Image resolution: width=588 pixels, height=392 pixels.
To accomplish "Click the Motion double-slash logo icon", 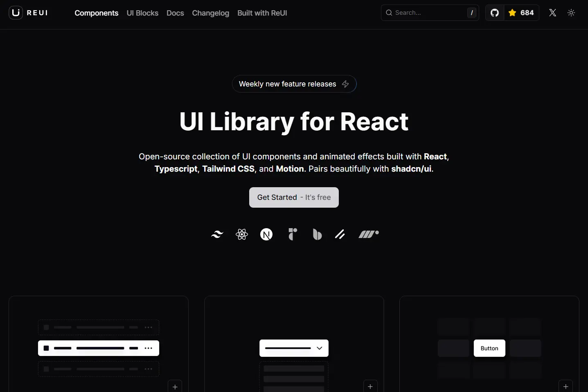I will click(340, 234).
